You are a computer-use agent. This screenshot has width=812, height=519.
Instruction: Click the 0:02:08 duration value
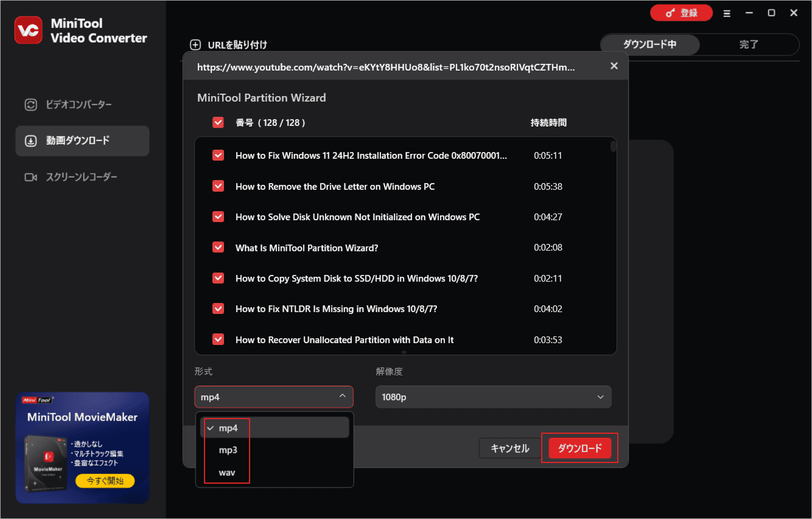click(x=548, y=248)
